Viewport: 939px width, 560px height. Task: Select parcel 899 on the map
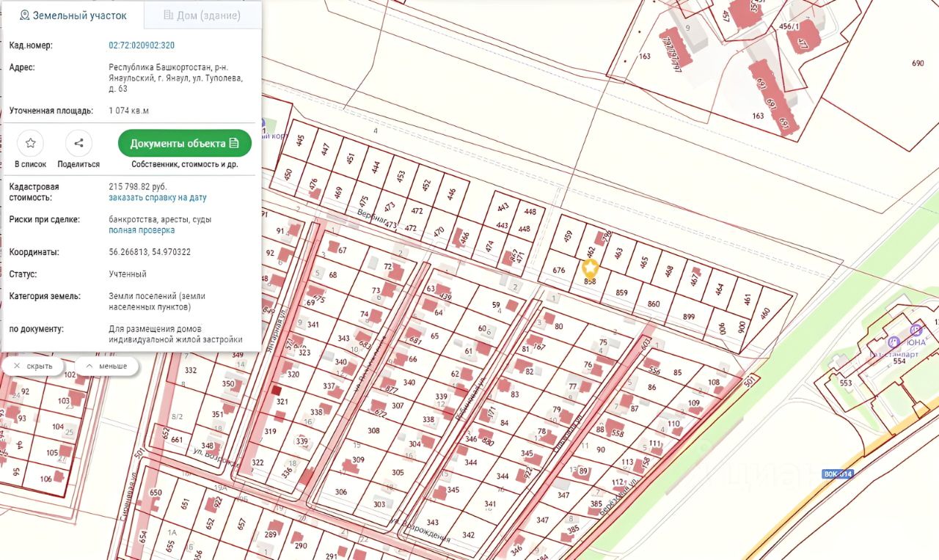pyautogui.click(x=689, y=317)
